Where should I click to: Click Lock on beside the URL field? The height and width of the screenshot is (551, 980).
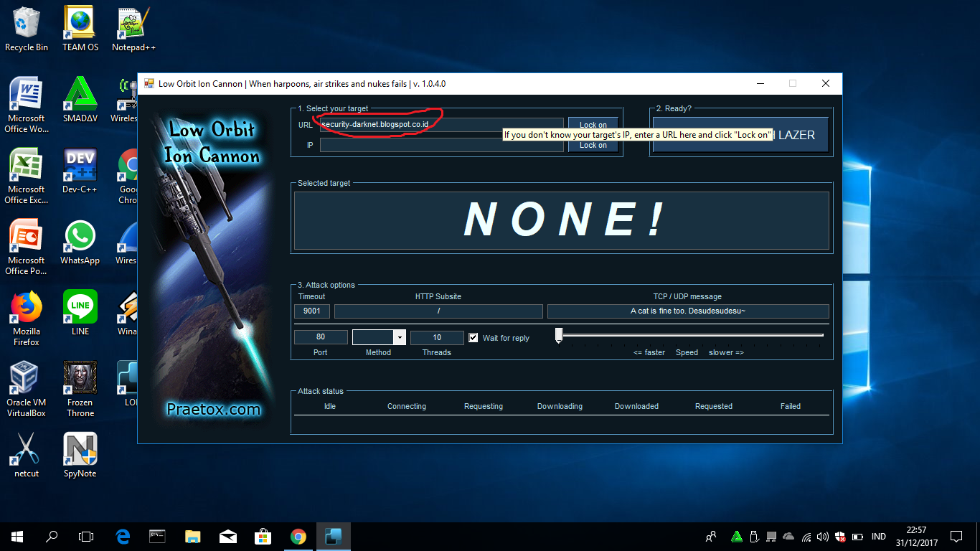593,124
